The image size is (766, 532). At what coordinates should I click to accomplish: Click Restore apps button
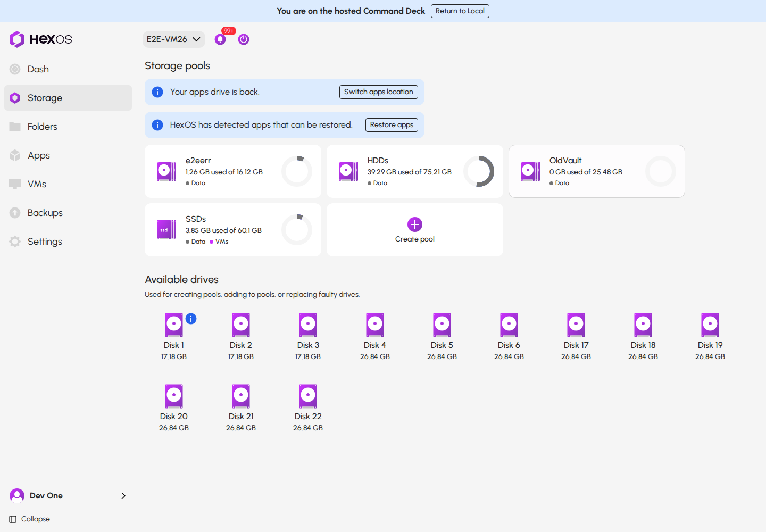point(392,125)
